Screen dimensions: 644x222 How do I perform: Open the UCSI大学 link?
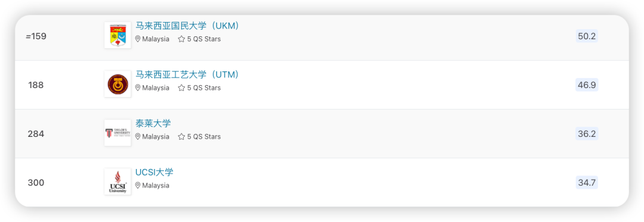pos(154,172)
